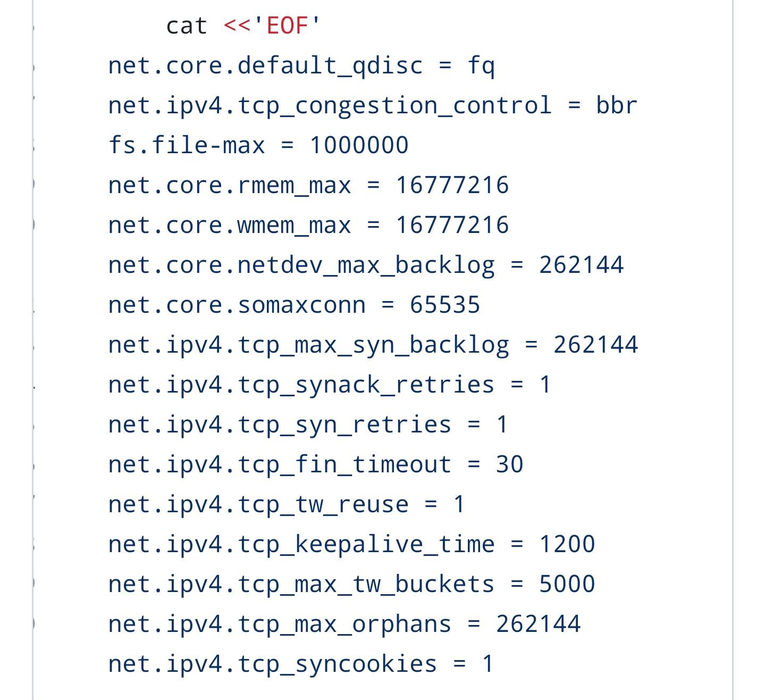The height and width of the screenshot is (700, 765).
Task: Click the bbr congestion control value
Action: click(616, 105)
